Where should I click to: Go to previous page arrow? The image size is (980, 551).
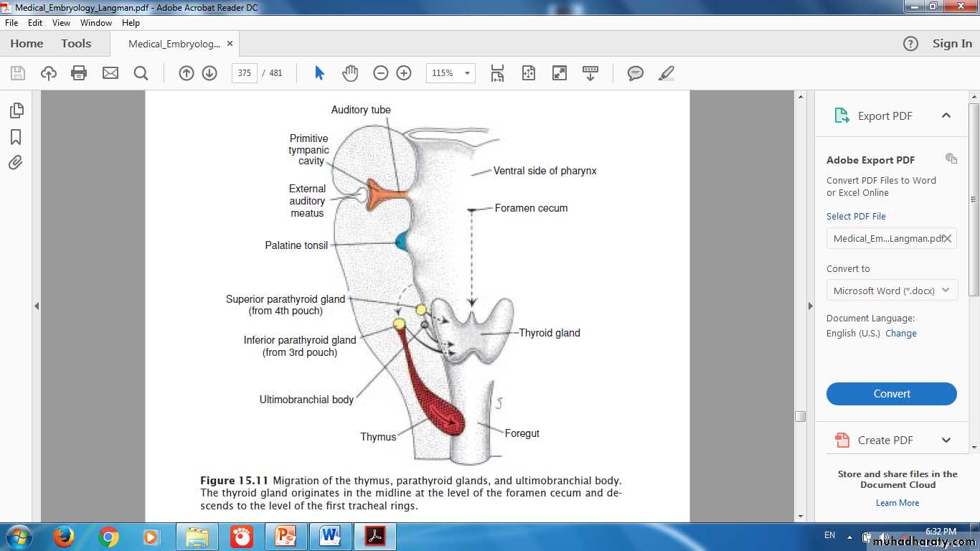click(187, 73)
